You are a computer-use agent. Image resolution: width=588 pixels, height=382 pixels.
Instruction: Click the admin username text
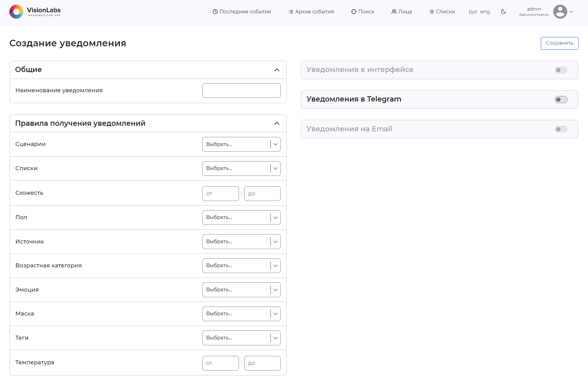534,9
